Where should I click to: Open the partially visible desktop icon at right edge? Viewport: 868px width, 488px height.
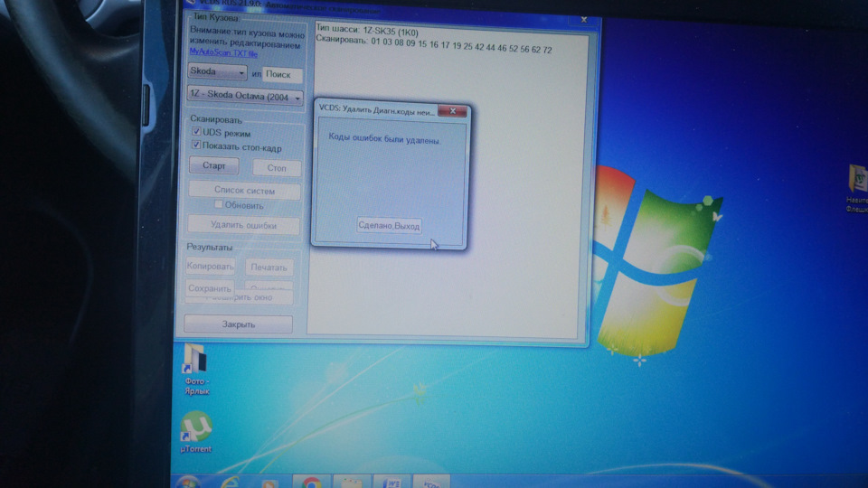(x=857, y=188)
